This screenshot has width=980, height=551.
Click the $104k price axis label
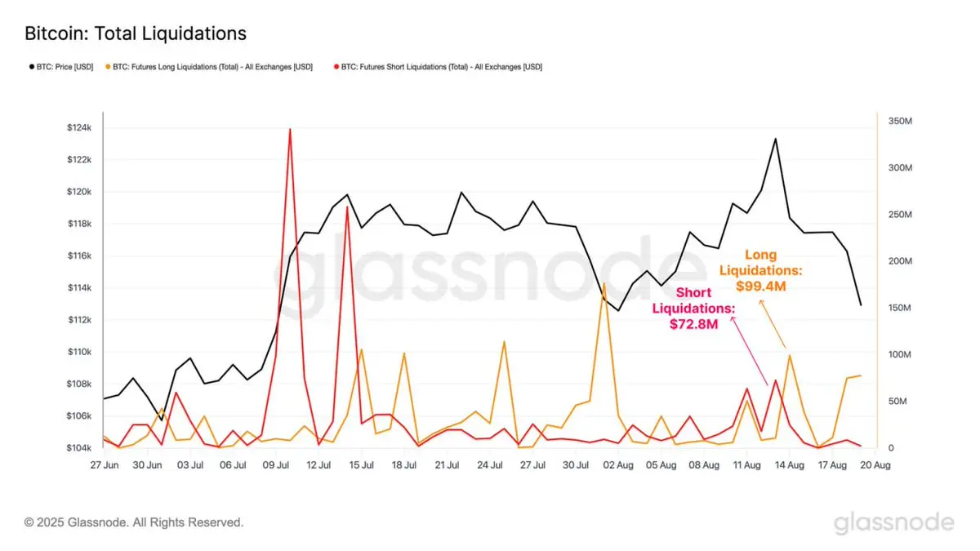point(82,448)
